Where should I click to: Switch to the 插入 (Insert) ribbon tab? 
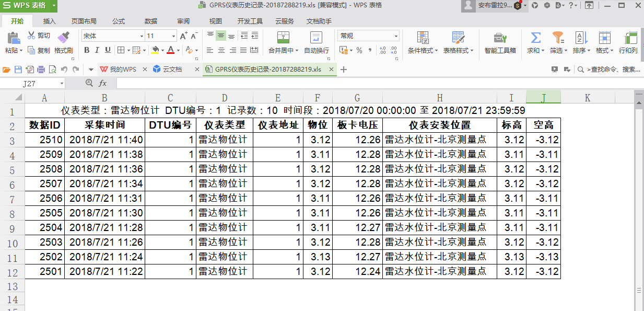50,21
